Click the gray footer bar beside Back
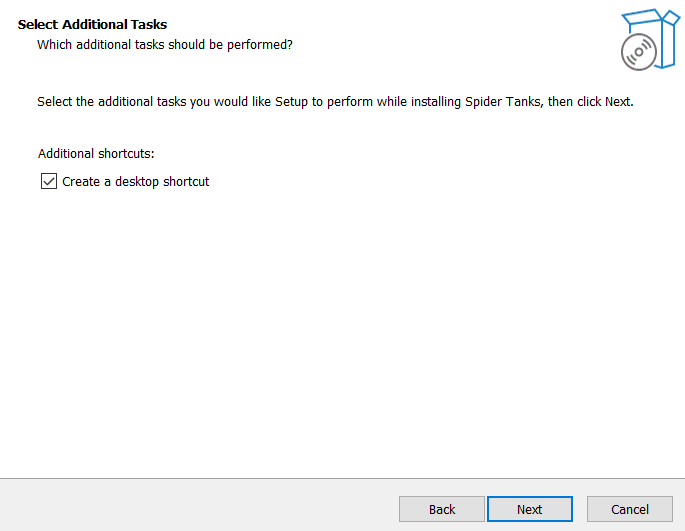 click(x=197, y=507)
